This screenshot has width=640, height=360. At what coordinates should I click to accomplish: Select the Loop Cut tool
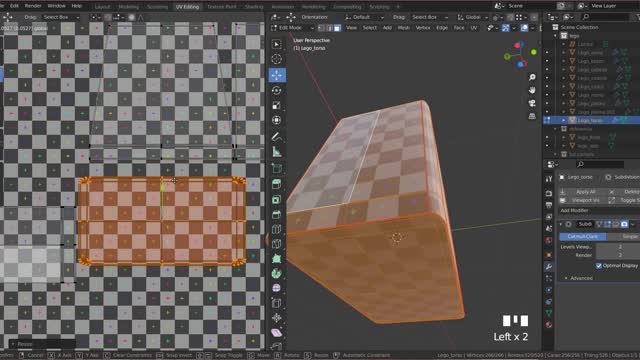tap(277, 229)
